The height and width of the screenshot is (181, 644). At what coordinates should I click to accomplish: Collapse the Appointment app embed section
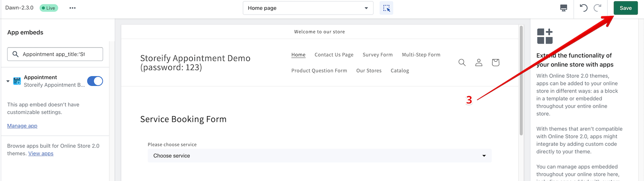(8, 81)
